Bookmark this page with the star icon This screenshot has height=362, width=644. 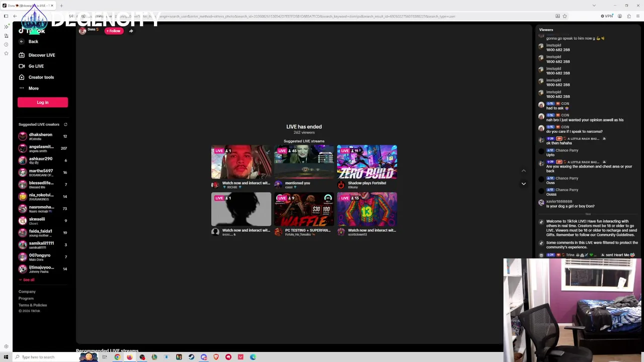[x=565, y=17]
